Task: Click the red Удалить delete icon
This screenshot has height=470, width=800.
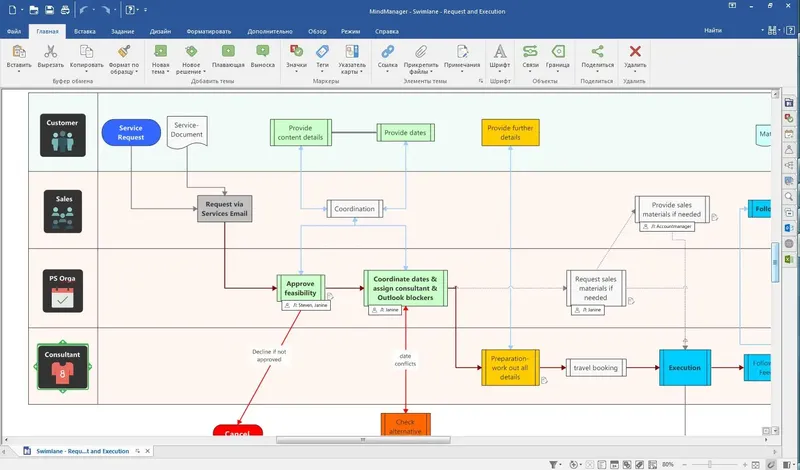Action: pos(635,51)
